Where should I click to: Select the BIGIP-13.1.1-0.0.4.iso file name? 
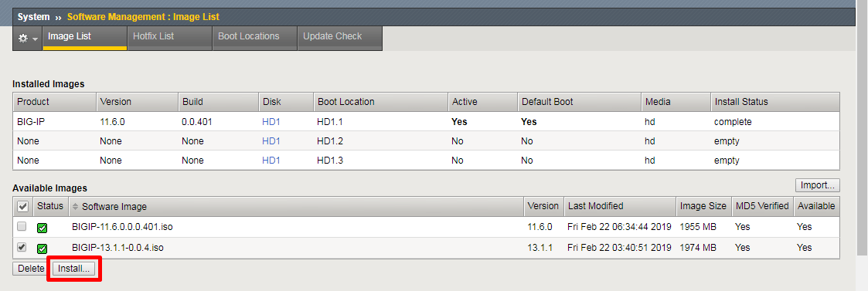(x=118, y=247)
